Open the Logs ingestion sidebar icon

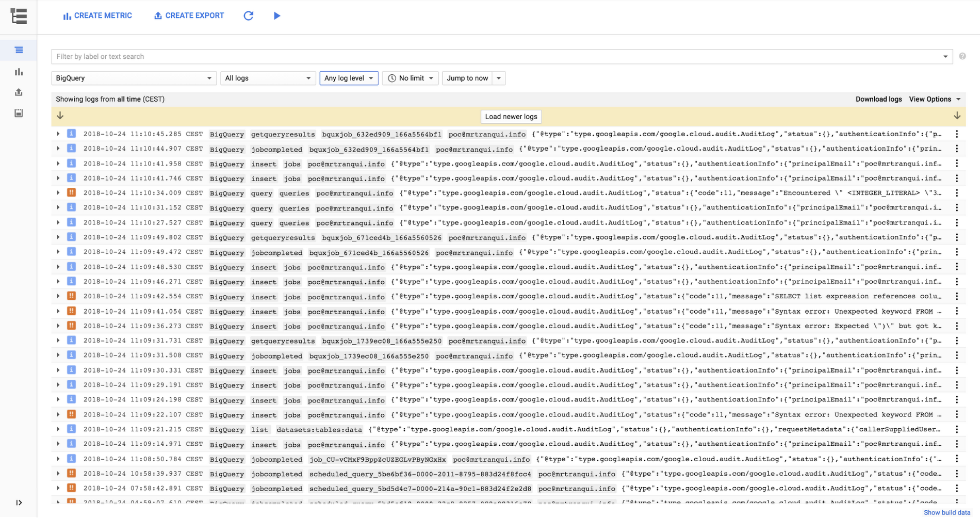pos(19,113)
